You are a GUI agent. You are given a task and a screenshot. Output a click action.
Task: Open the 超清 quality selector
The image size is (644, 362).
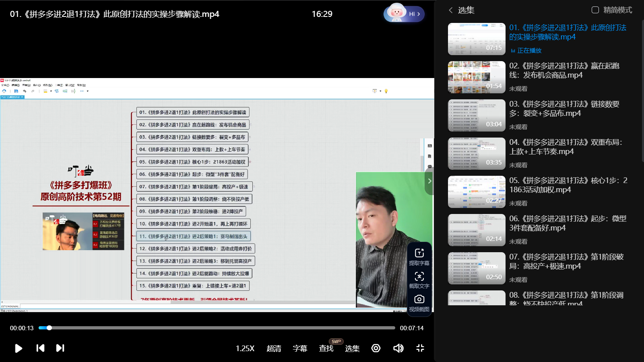pos(274,348)
